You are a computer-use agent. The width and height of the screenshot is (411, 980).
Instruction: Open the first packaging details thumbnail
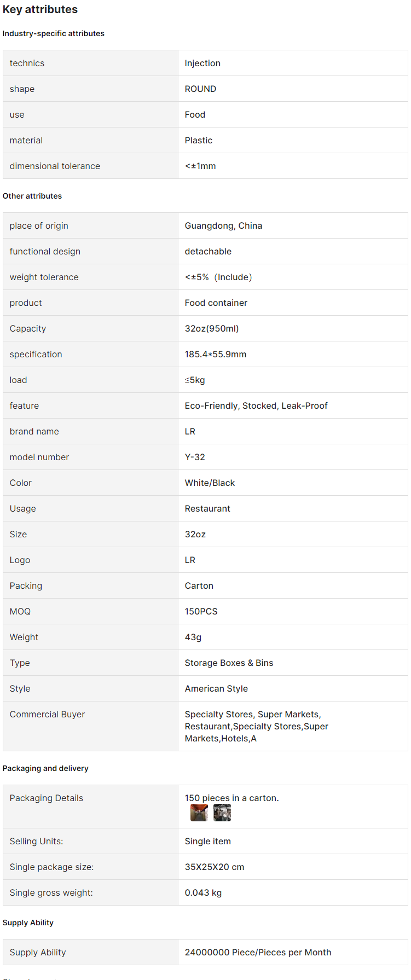199,813
